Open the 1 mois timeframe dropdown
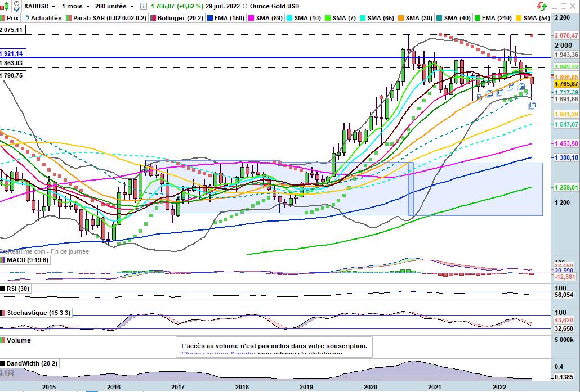 (75, 6)
